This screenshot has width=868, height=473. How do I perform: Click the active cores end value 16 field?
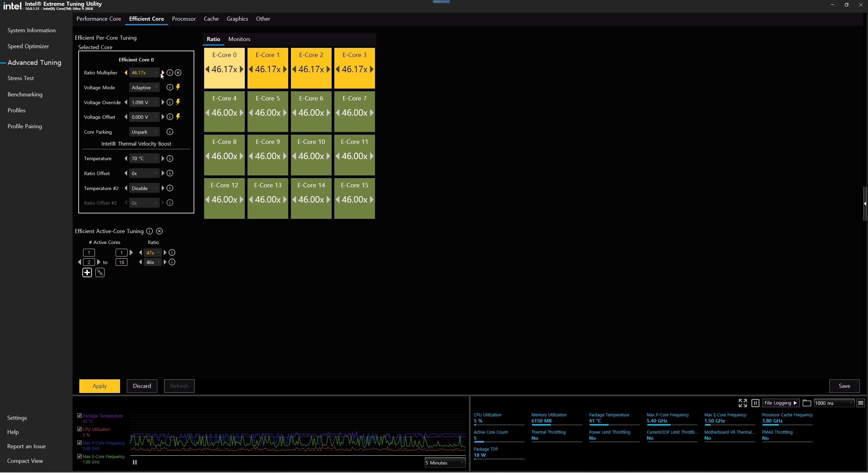point(121,262)
